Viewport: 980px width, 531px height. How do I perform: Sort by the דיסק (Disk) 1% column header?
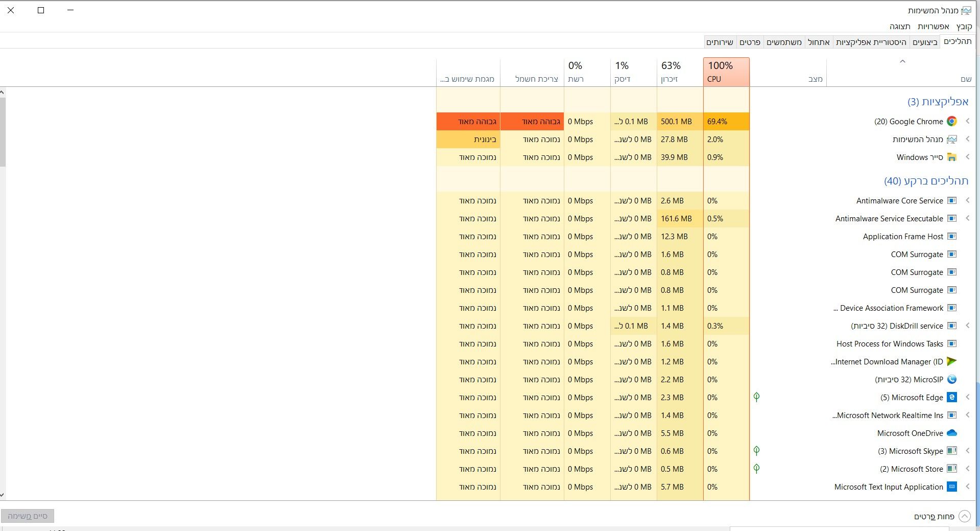tap(633, 72)
